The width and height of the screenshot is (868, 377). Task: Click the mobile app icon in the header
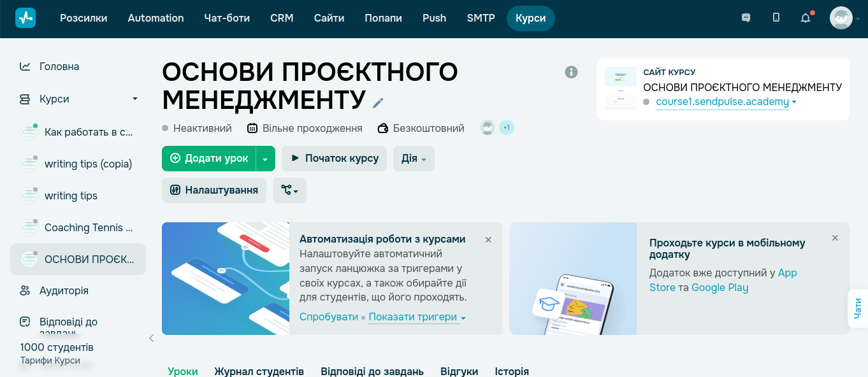click(776, 18)
